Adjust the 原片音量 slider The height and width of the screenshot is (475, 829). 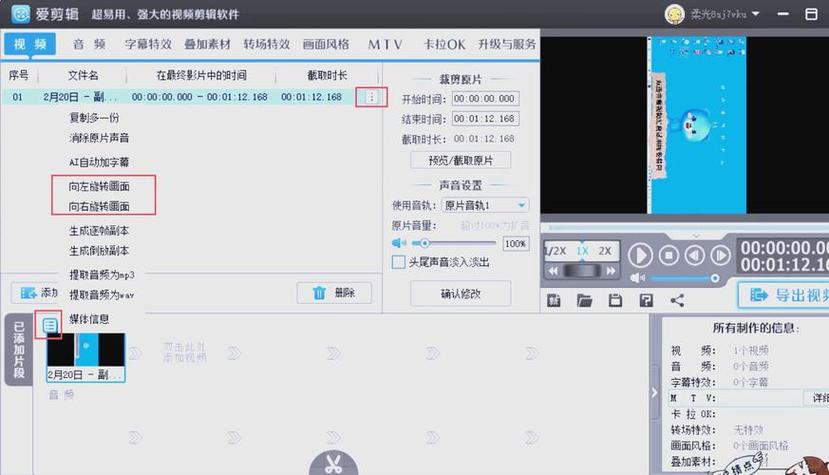454,243
